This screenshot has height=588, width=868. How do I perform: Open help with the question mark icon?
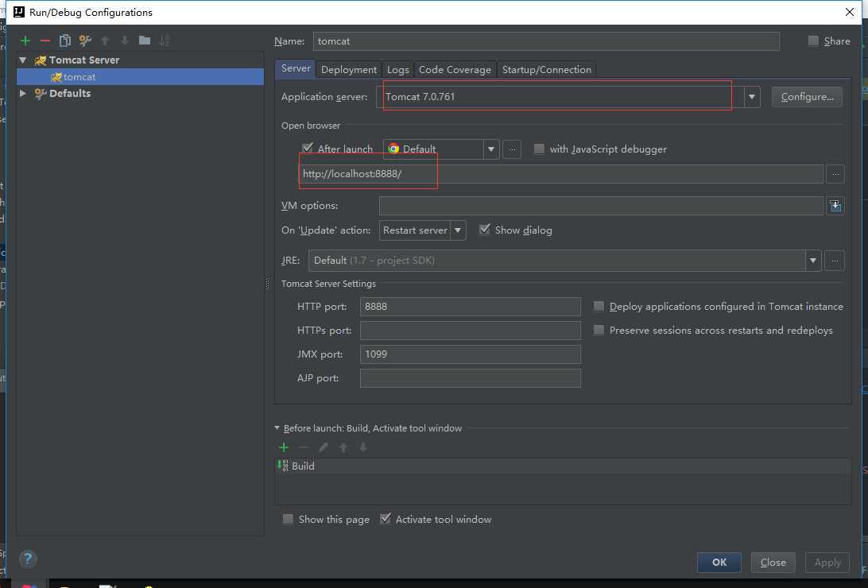(x=28, y=559)
